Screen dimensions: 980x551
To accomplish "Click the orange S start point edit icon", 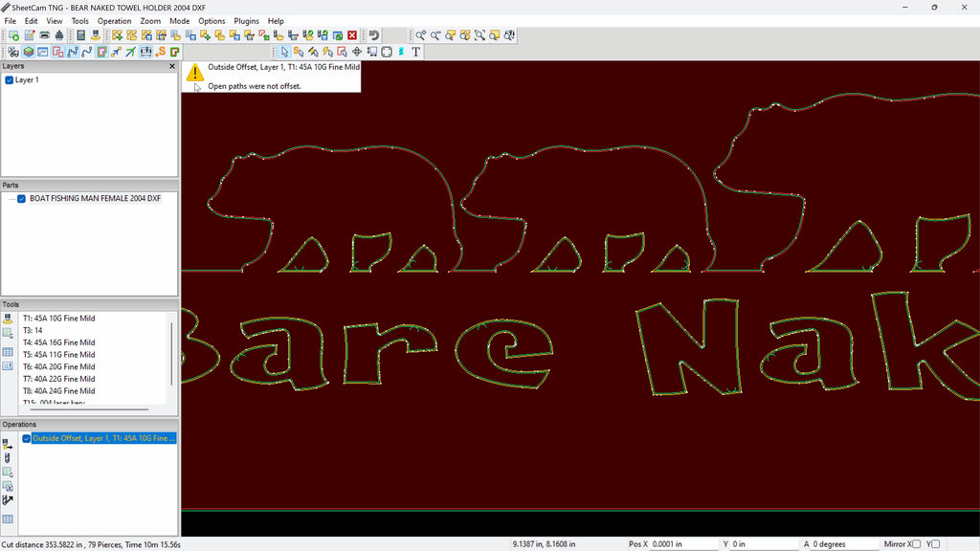I will pos(299,52).
